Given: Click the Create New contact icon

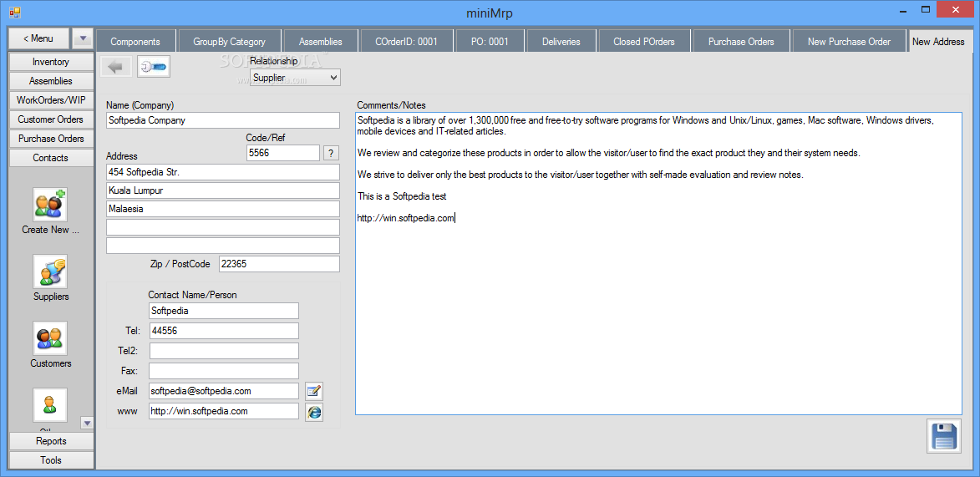Looking at the screenshot, I should click(51, 205).
